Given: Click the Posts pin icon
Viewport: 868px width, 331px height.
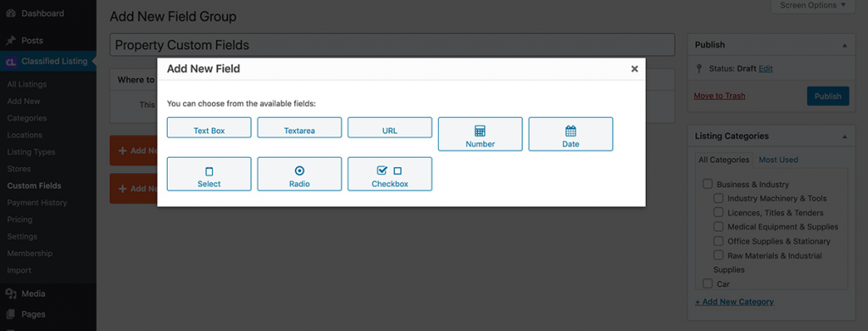Looking at the screenshot, I should pos(11,41).
